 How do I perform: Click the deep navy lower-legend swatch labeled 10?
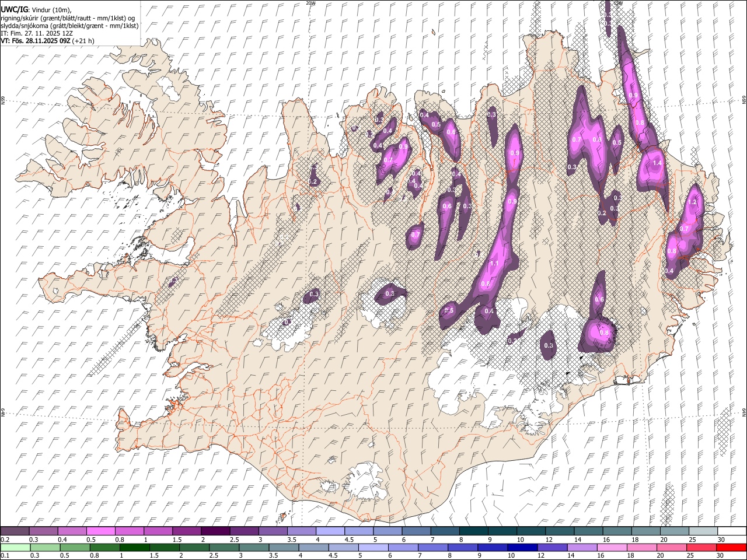(x=522, y=548)
